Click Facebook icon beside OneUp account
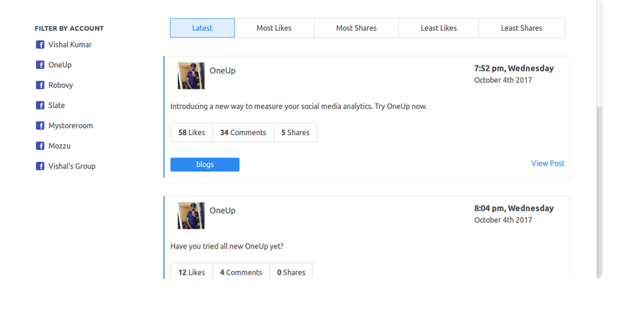The width and height of the screenshot is (644, 326). click(40, 65)
